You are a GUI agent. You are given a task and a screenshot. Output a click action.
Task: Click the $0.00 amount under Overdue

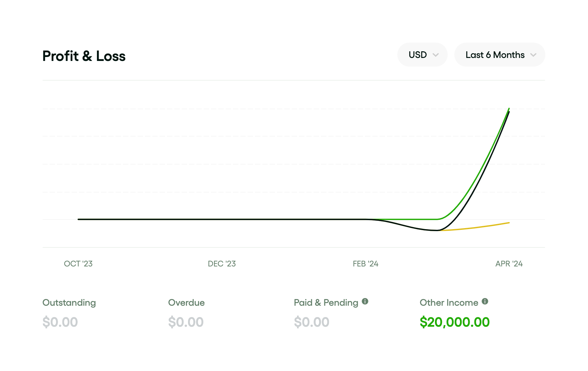point(186,322)
